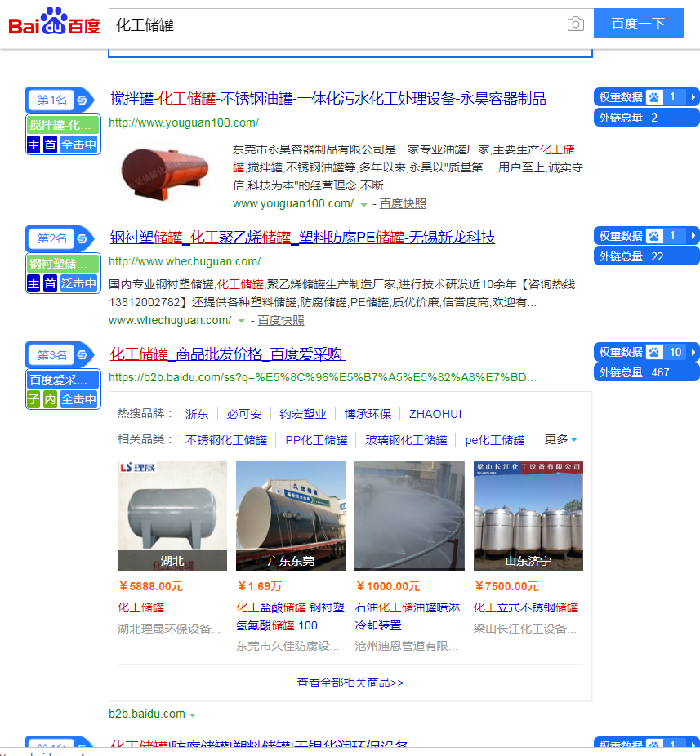
Task: Click the 查看全部相关商品>> link
Action: pyautogui.click(x=350, y=683)
